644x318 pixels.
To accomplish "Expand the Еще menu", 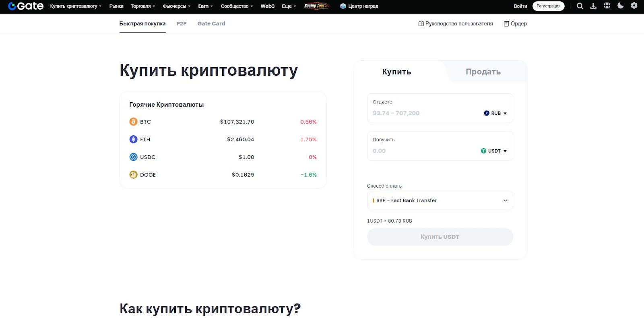I will [x=289, y=6].
